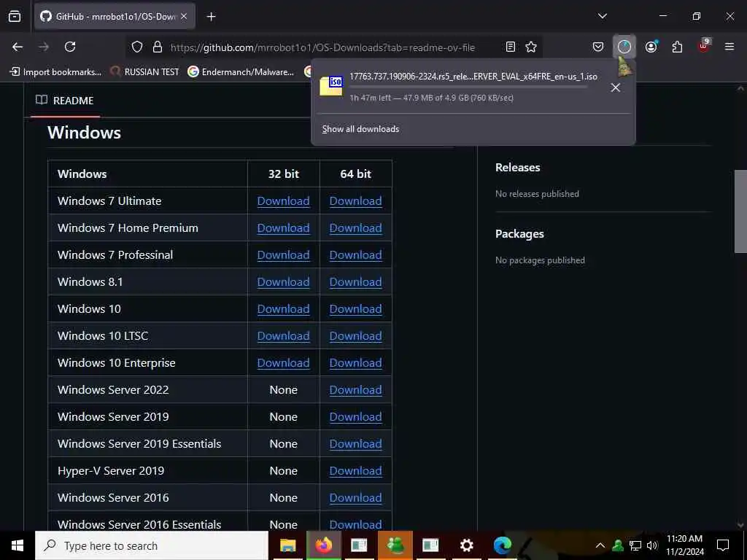Download Windows 10 32 bit
747x560 pixels.
pyautogui.click(x=284, y=309)
